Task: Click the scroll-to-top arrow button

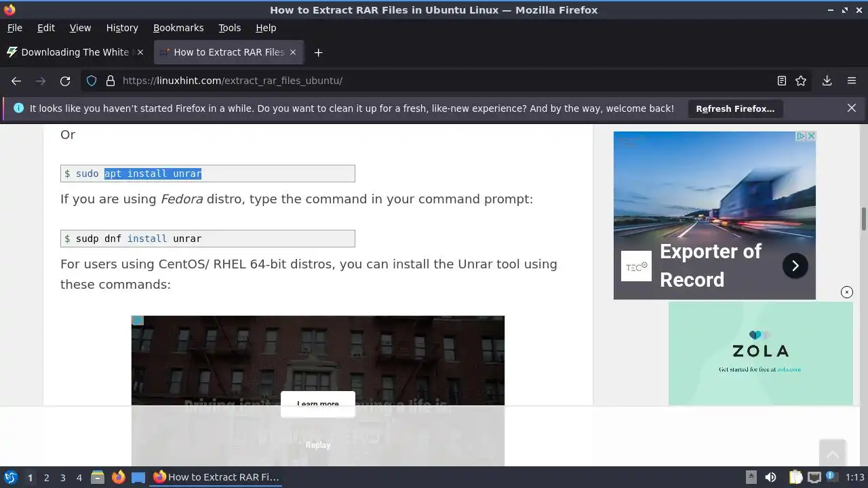Action: click(x=832, y=453)
